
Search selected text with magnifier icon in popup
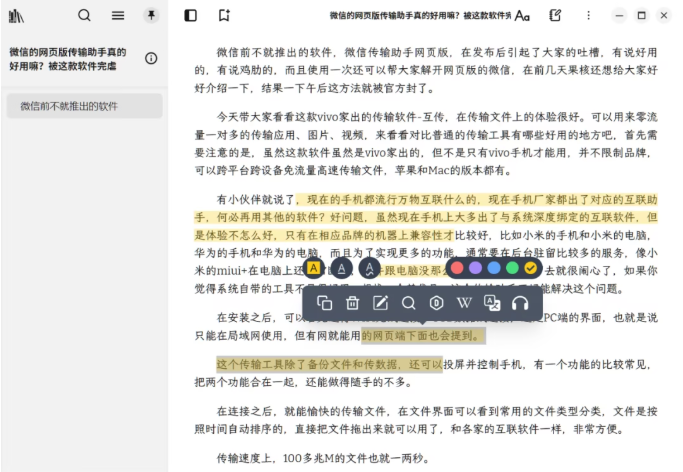pyautogui.click(x=408, y=303)
